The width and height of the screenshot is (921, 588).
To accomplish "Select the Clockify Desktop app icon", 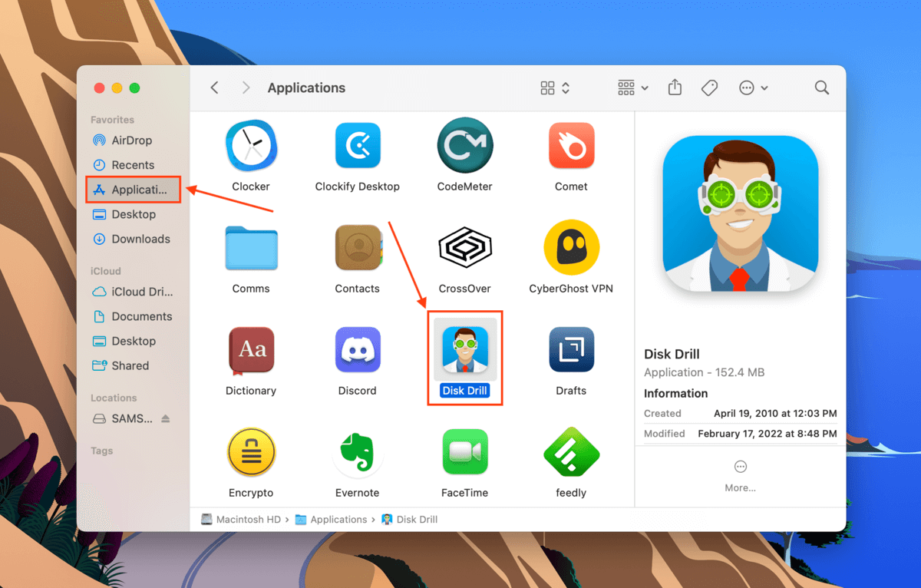I will (358, 146).
